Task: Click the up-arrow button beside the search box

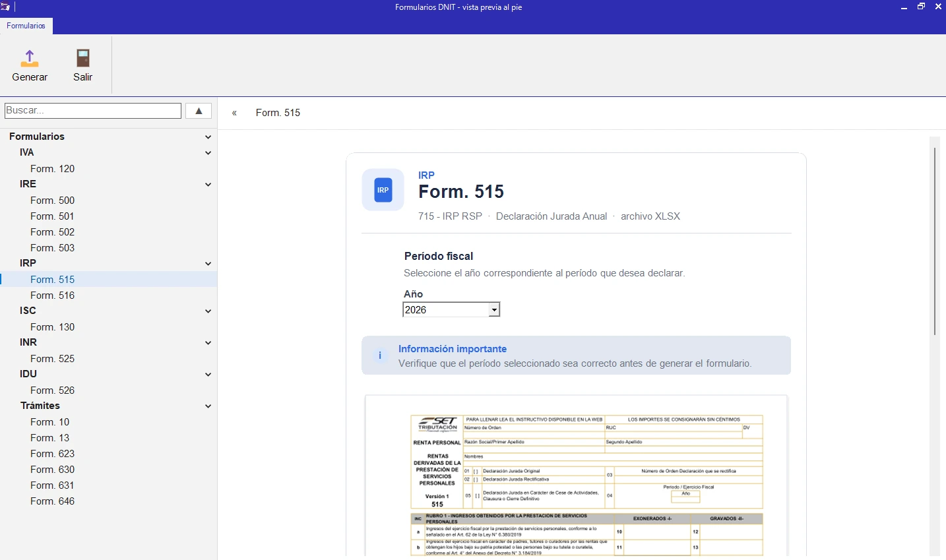Action: point(199,111)
